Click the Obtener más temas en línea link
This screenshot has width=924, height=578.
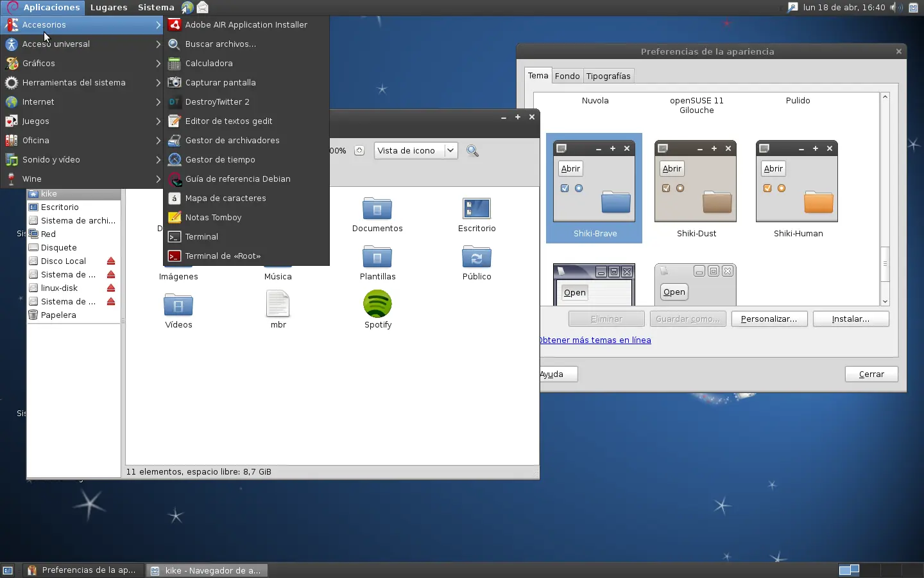595,340
